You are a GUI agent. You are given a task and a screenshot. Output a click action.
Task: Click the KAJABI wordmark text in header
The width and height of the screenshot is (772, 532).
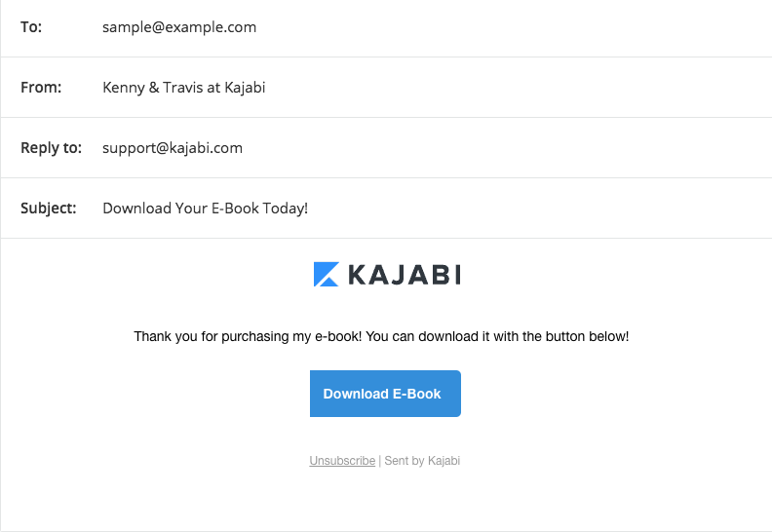click(x=405, y=275)
